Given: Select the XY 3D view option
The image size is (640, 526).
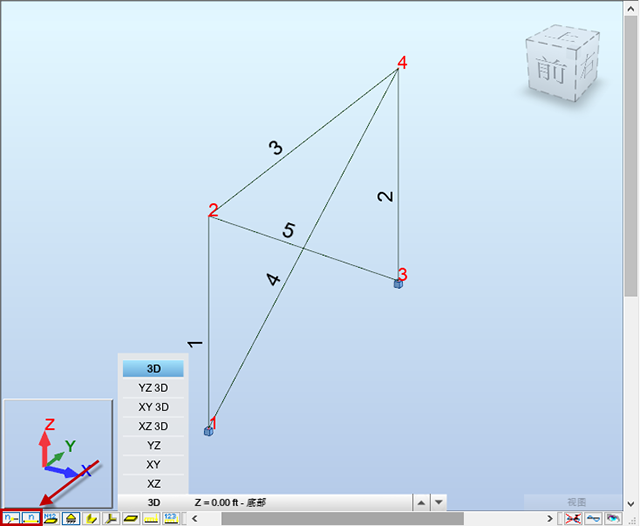Looking at the screenshot, I should (x=153, y=407).
